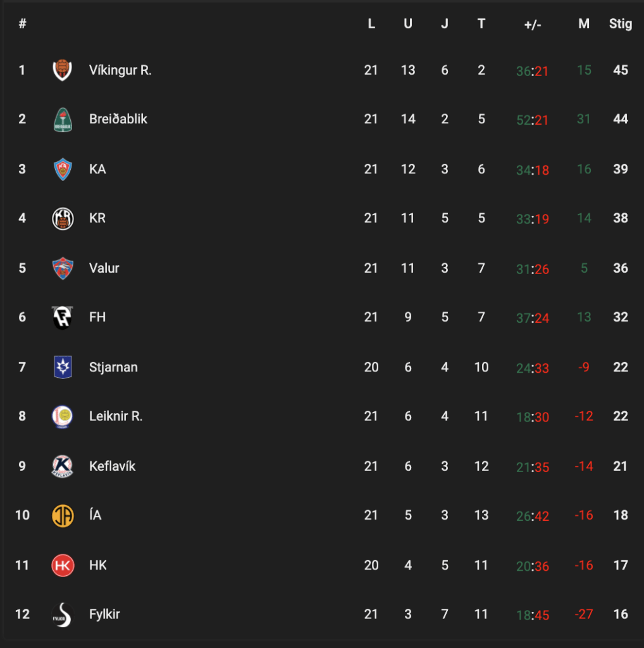
Task: Click the Valur club crest
Action: (63, 268)
